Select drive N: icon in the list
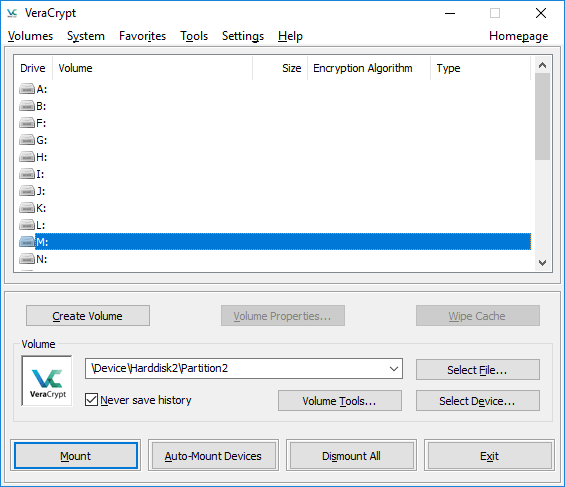This screenshot has height=487, width=565. click(27, 259)
